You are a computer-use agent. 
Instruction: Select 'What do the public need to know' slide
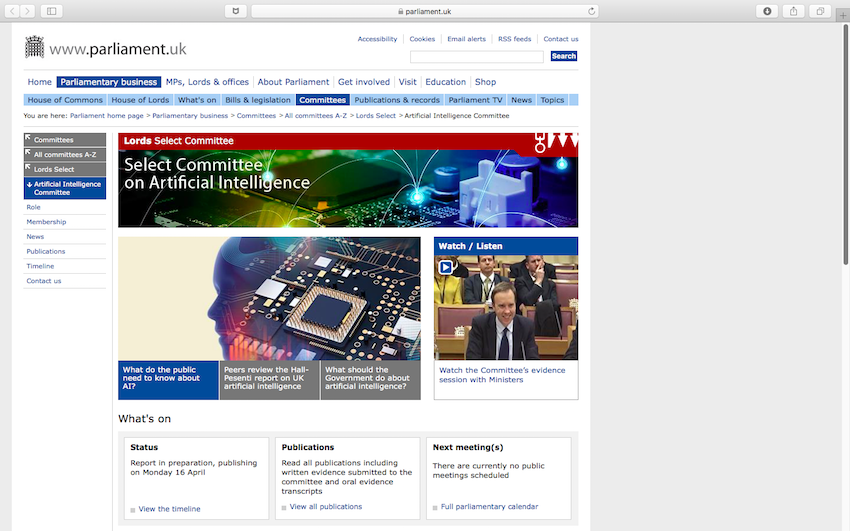(x=168, y=380)
